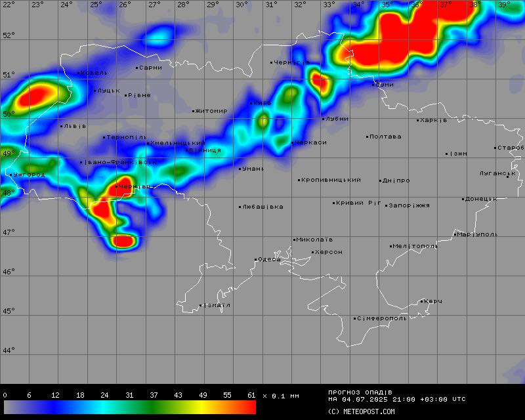Click the 30° longitude label at top
Image resolution: width=525 pixels, height=420 pixels.
coord(242,5)
